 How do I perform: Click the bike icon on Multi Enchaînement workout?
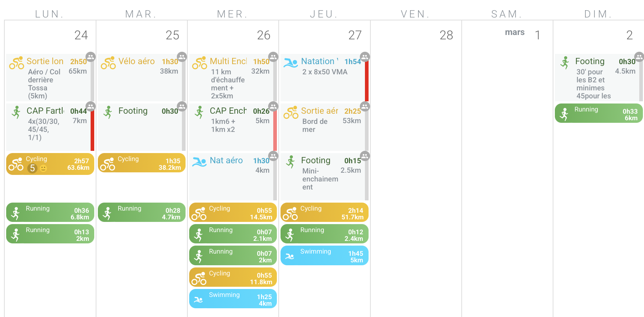tap(199, 63)
